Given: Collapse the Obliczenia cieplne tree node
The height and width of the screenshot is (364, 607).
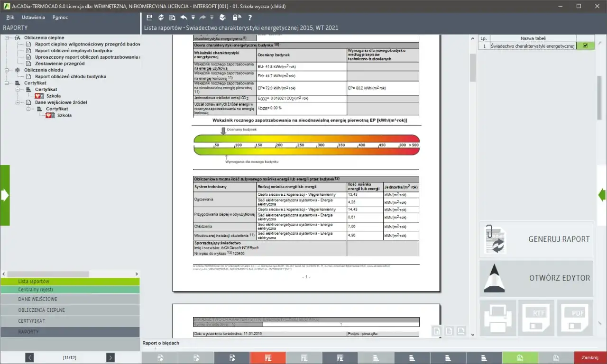Looking at the screenshot, I should pos(7,38).
